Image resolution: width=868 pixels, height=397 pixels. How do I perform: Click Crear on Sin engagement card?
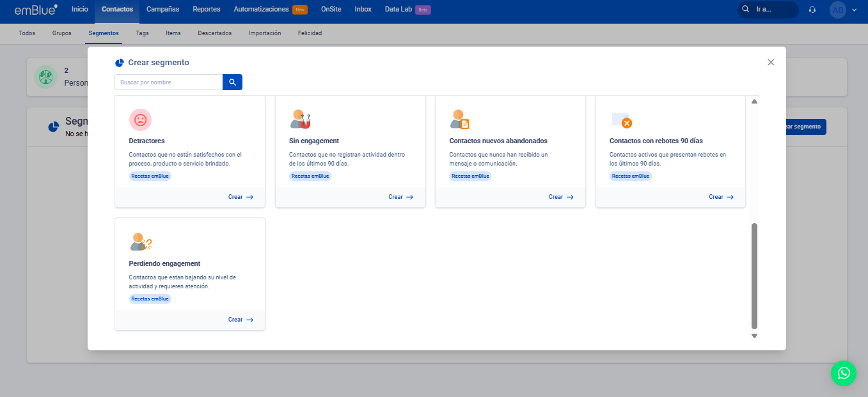(400, 197)
